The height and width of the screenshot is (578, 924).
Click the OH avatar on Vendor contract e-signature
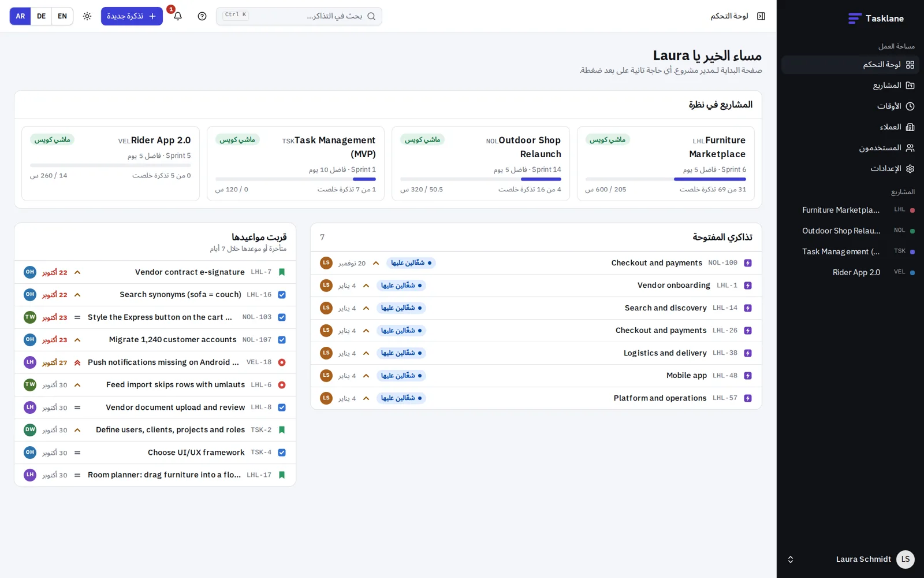[x=30, y=272]
